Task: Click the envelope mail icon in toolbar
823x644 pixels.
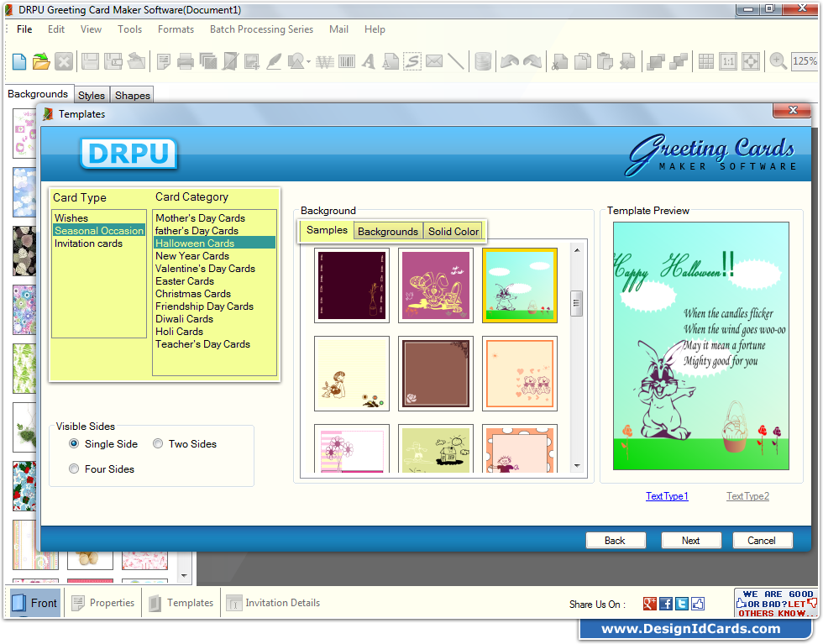Action: [434, 61]
